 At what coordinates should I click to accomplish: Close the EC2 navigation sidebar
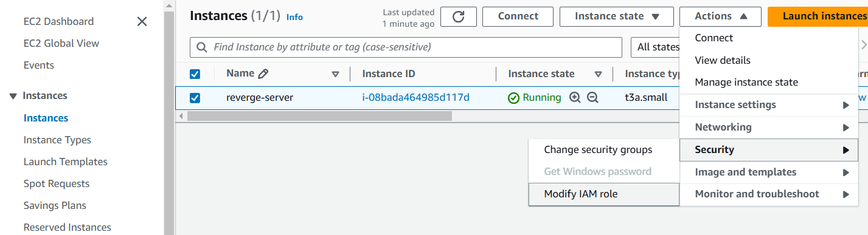(x=142, y=22)
